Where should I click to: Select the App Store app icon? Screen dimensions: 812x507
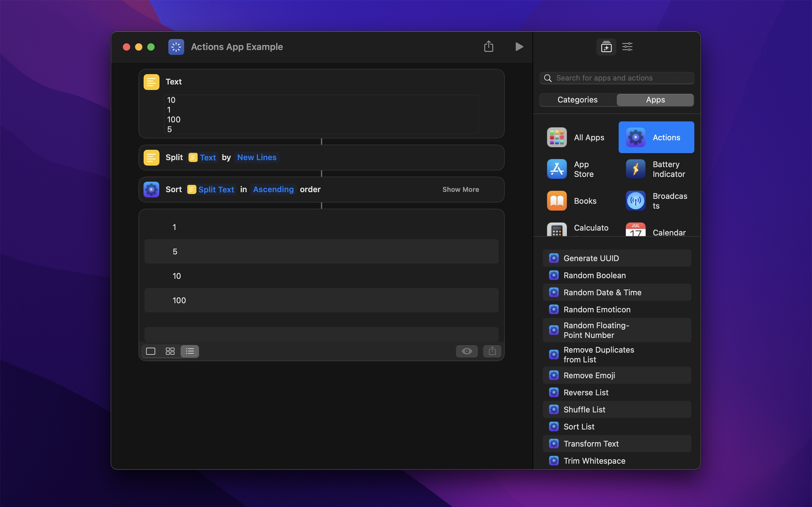coord(556,169)
